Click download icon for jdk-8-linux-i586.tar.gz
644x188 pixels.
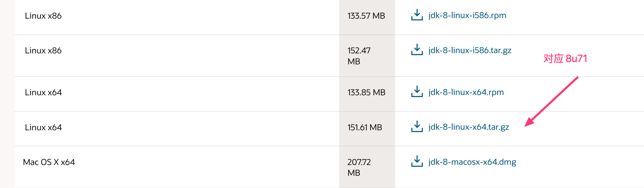coord(417,50)
